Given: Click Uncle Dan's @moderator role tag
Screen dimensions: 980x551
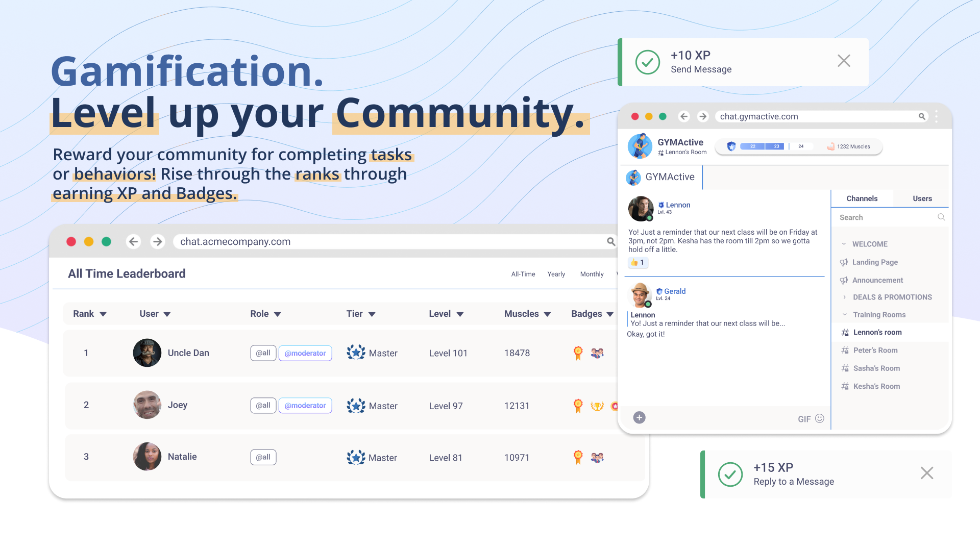Looking at the screenshot, I should coord(305,353).
